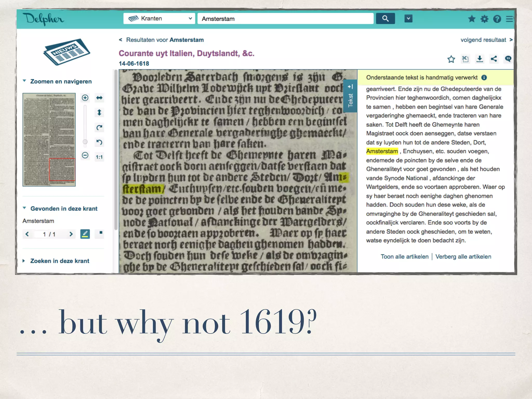
Task: Click the Delpher logo
Action: pos(43,19)
